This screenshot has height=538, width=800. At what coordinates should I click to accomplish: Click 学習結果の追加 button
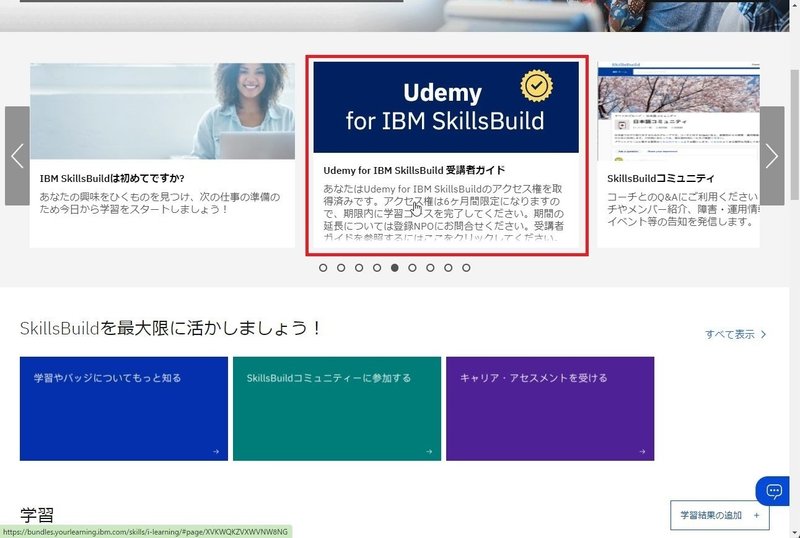[719, 515]
